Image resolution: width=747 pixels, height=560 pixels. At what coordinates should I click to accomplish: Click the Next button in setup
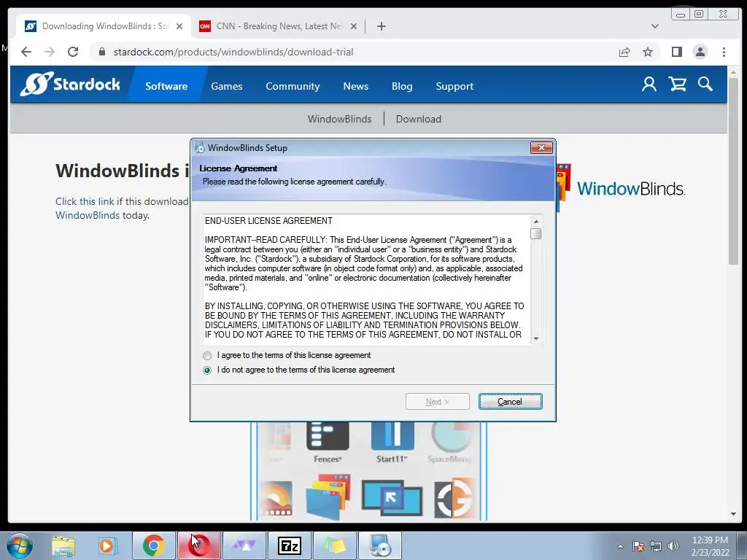click(438, 402)
